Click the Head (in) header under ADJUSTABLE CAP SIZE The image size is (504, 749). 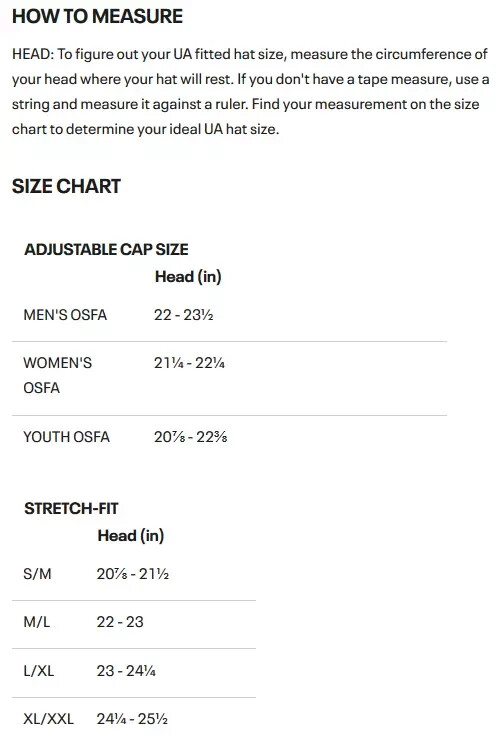click(x=188, y=277)
